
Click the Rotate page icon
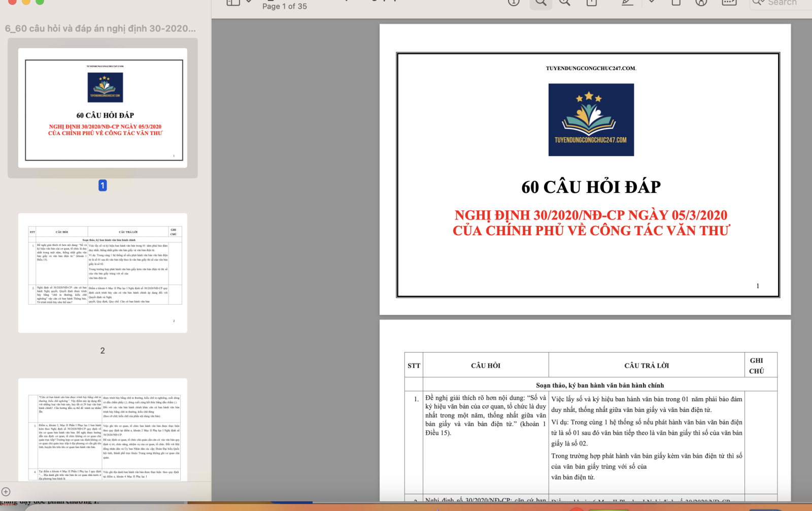[x=676, y=3]
